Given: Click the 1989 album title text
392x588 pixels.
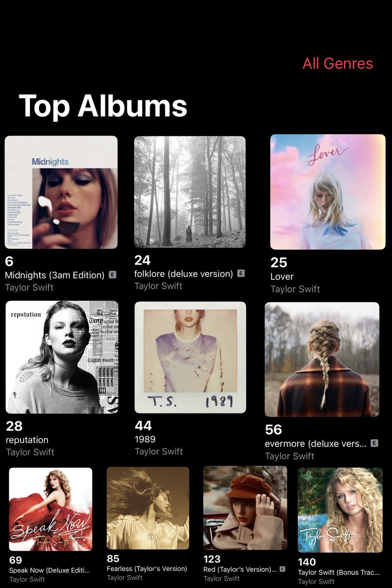Looking at the screenshot, I should point(144,440).
